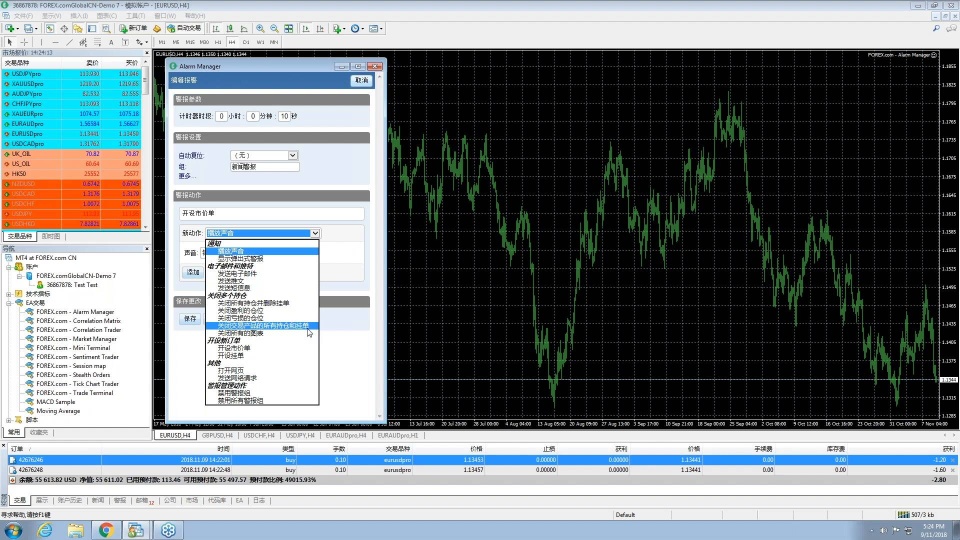
Task: Click the 取消 cancel button in Alarm Manager
Action: 360,80
